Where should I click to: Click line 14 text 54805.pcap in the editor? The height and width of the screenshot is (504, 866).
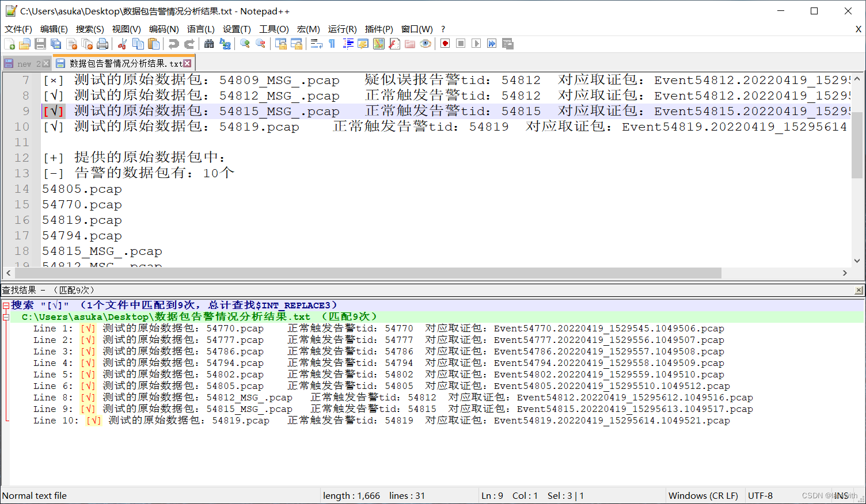click(x=82, y=189)
